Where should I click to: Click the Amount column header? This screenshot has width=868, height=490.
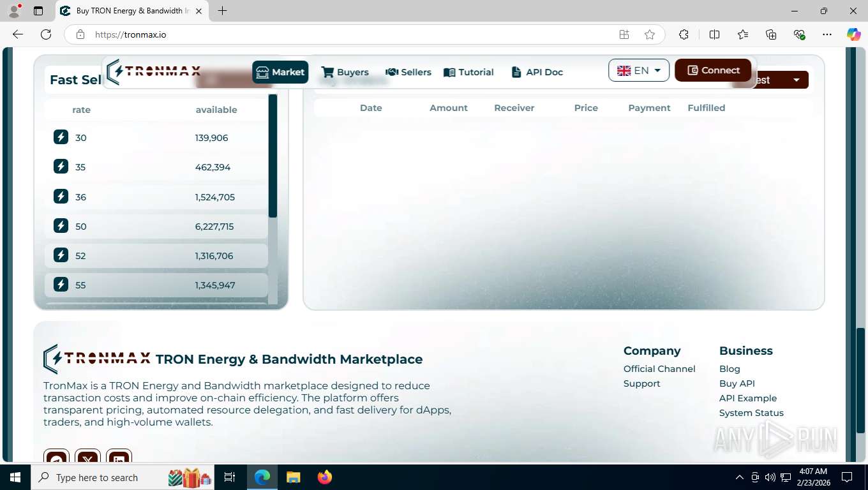tap(449, 108)
